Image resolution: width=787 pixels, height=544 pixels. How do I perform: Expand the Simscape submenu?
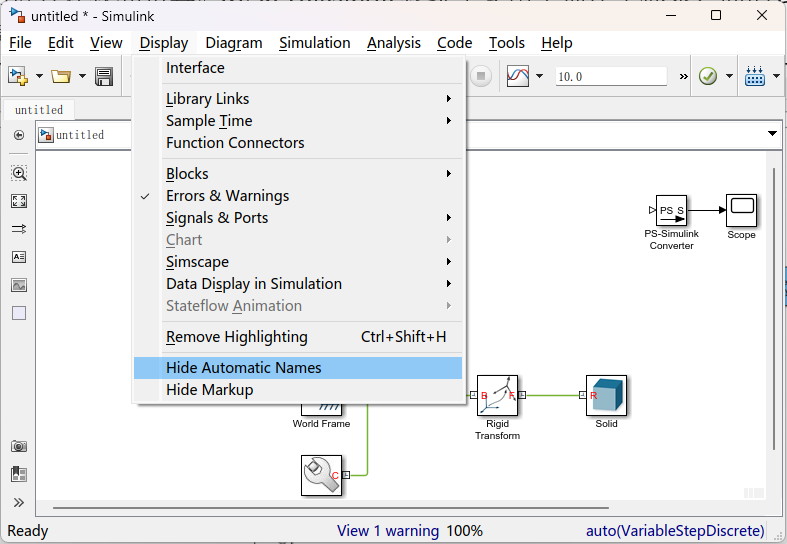point(298,262)
